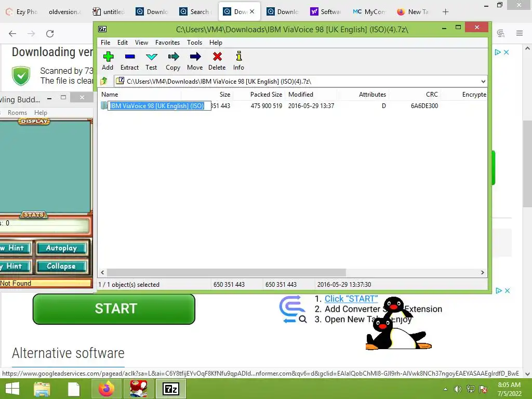Screen dimensions: 532x399
Task: Expand the address path dropdown
Action: (x=483, y=82)
